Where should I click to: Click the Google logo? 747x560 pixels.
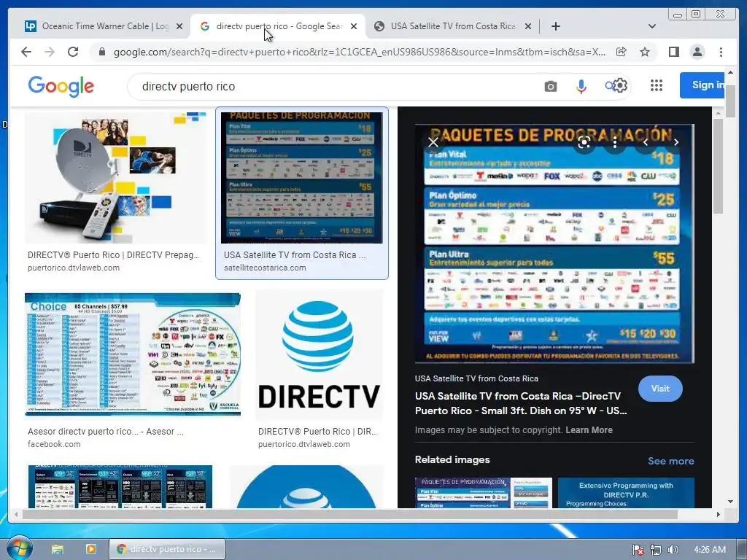click(61, 86)
